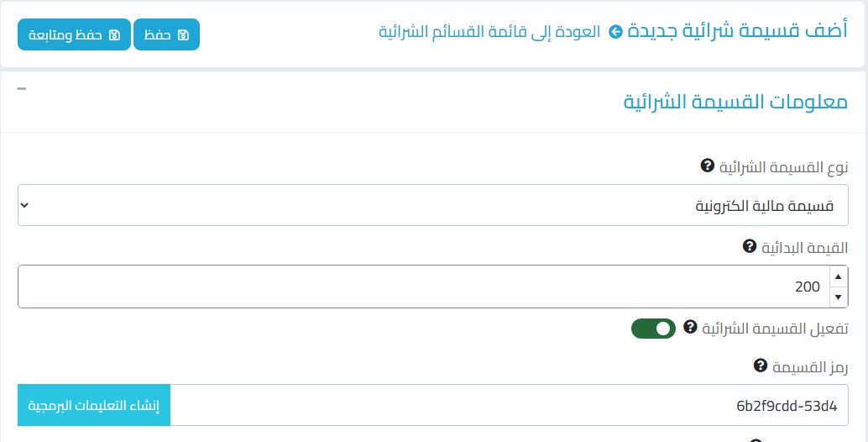This screenshot has height=442, width=868.
Task: Open help tooltip for نوع القسيمة الشرائية
Action: point(707,166)
